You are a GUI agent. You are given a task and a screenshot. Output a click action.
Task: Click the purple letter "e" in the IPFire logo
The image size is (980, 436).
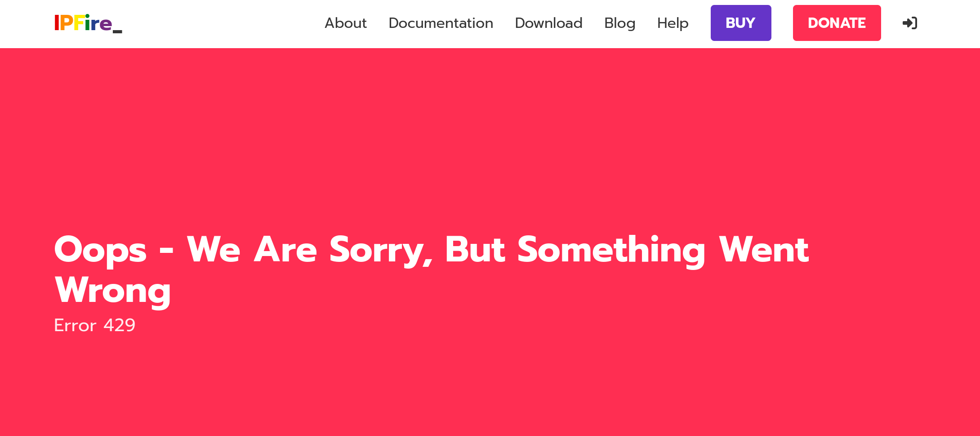tap(105, 24)
